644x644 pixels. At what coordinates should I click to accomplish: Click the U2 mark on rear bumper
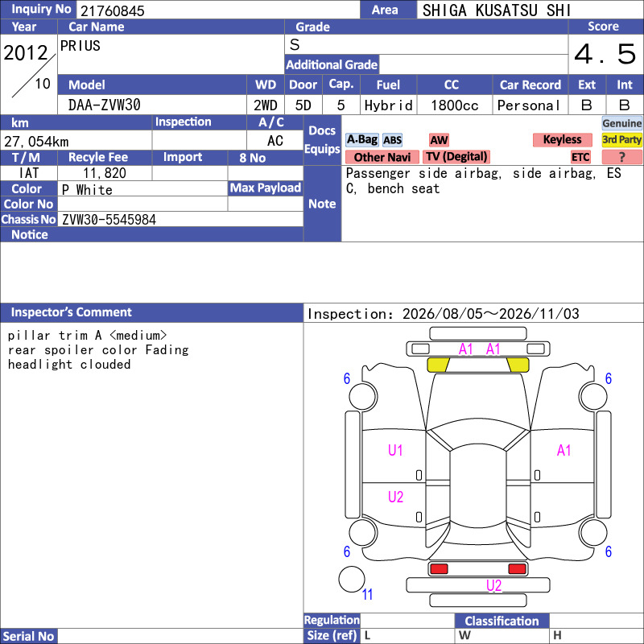493,585
